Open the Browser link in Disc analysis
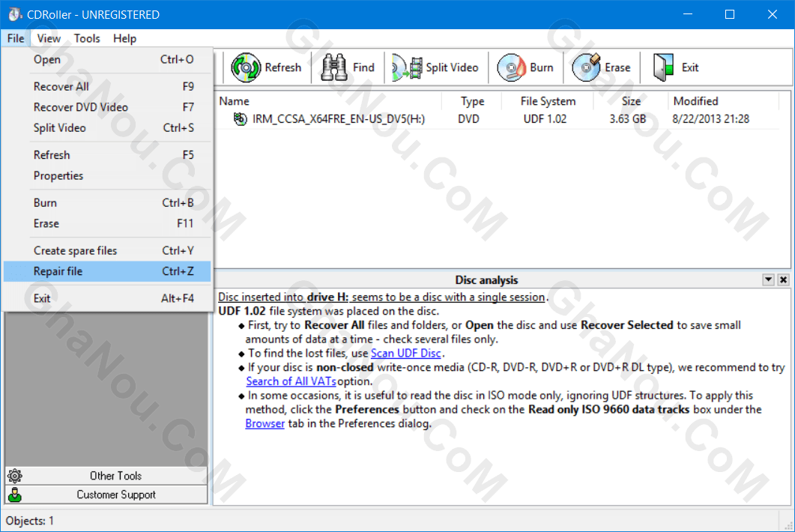795x532 pixels. click(x=265, y=423)
